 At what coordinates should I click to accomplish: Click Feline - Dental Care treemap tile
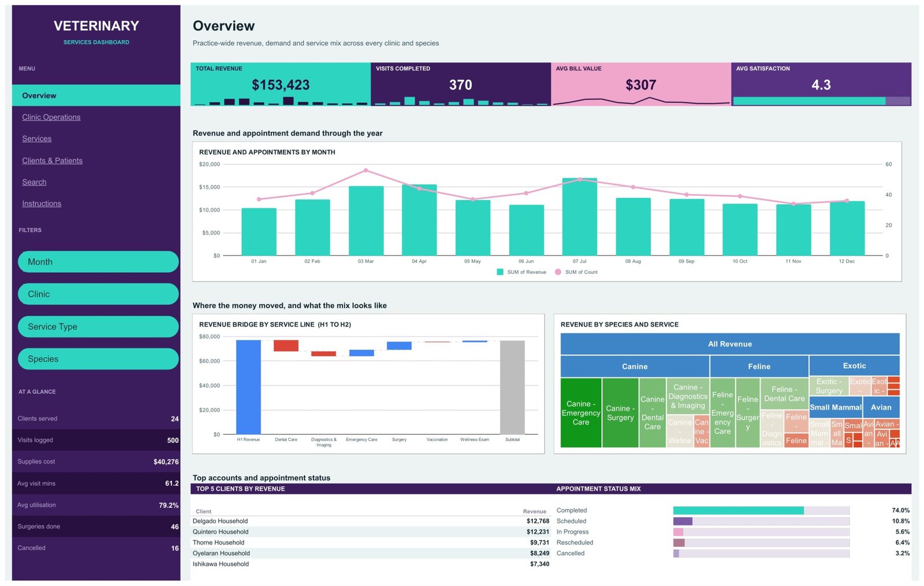[784, 394]
